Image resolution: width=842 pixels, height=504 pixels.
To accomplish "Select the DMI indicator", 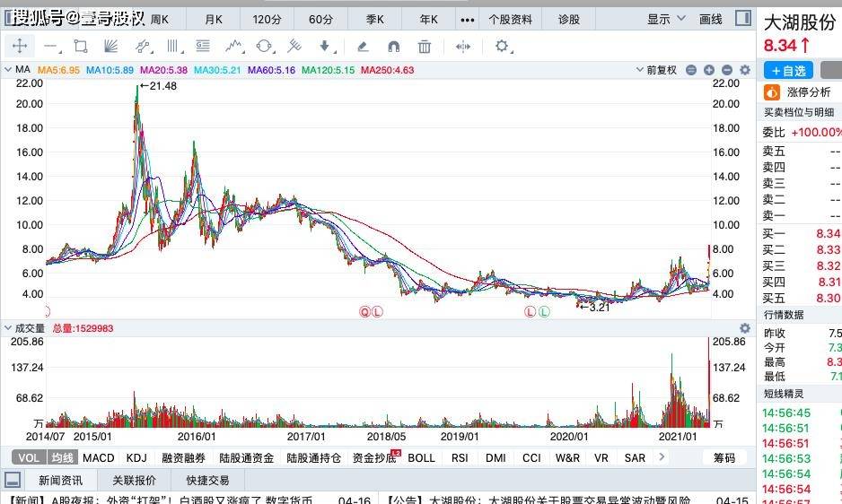I will click(496, 458).
